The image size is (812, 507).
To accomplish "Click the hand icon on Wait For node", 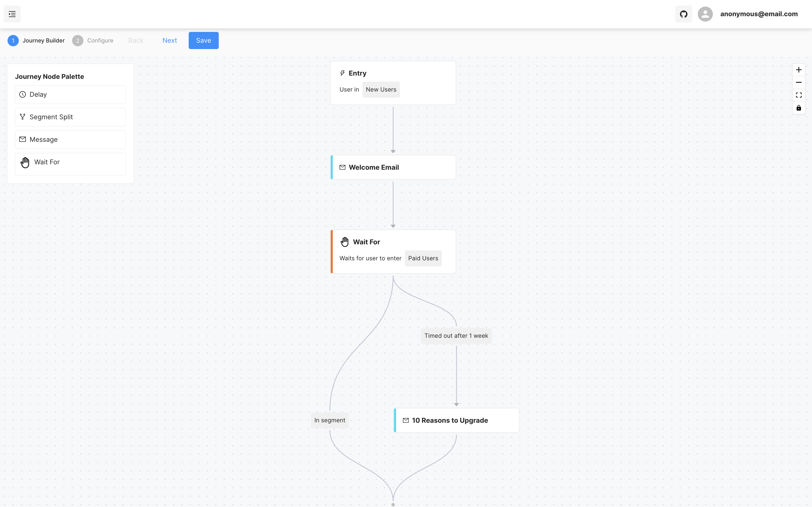I will (345, 242).
